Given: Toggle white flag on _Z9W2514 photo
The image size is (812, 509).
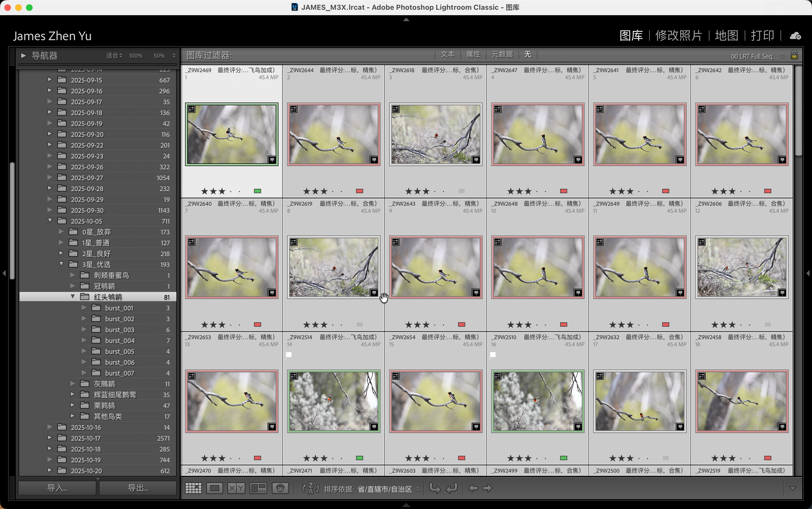Looking at the screenshot, I should click(289, 354).
